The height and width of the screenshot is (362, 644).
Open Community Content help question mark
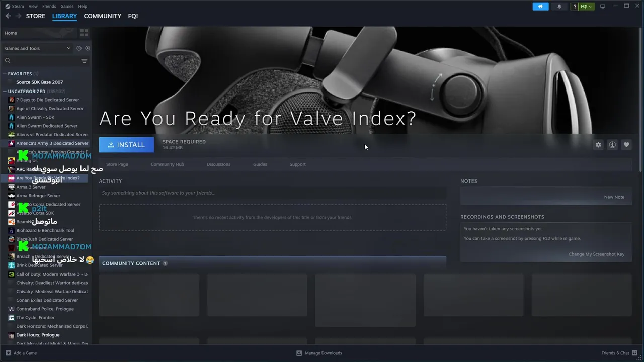click(165, 263)
